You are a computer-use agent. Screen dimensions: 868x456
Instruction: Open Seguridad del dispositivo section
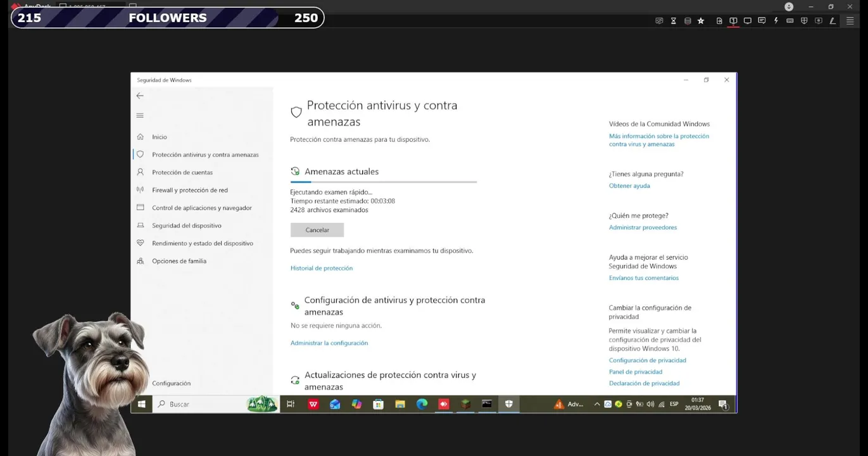click(x=187, y=225)
